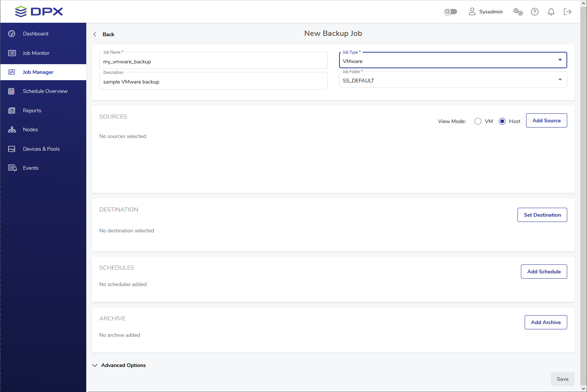Click the Dashboard gauge icon in sidebar
This screenshot has height=392, width=587.
tap(12, 34)
